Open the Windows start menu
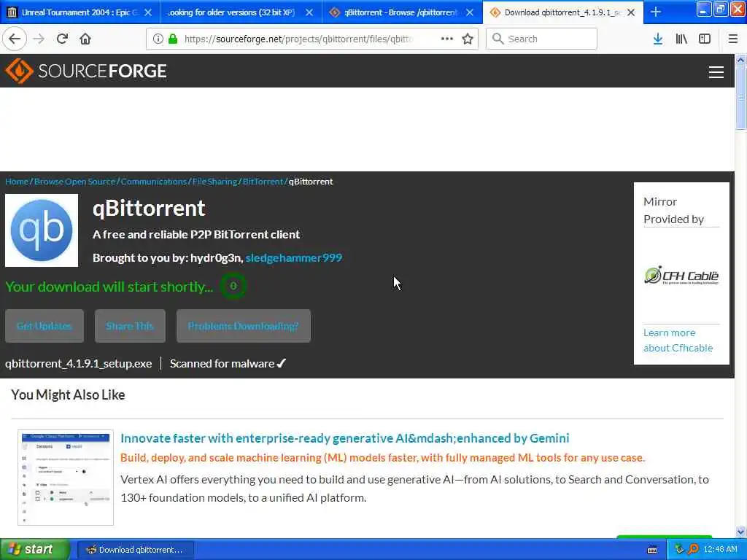Image resolution: width=747 pixels, height=560 pixels. [35, 550]
